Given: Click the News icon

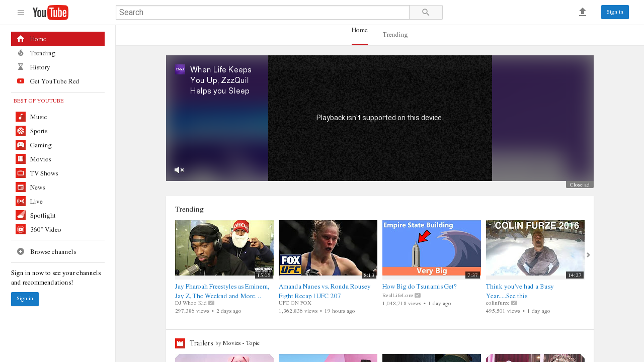Looking at the screenshot, I should pyautogui.click(x=21, y=187).
